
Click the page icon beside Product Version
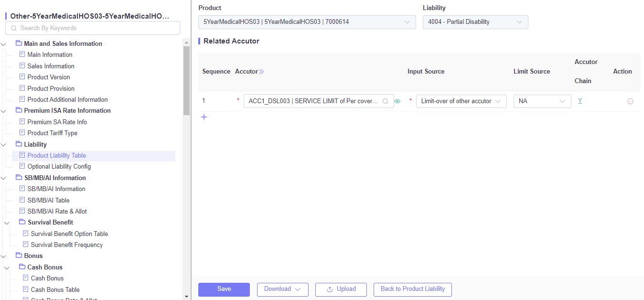[x=22, y=76]
